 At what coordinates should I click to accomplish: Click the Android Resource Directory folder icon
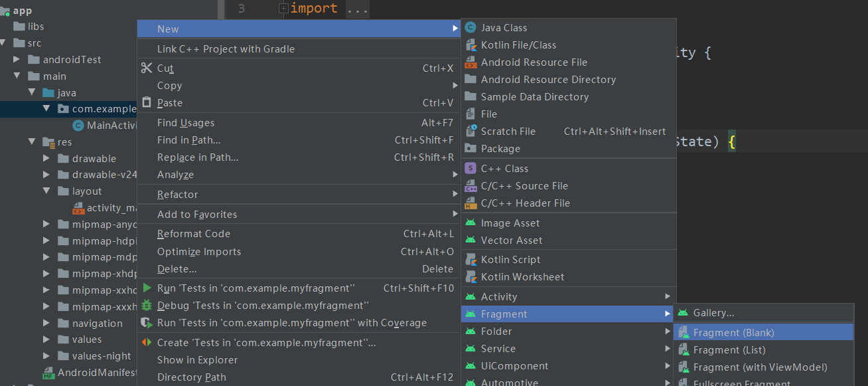[470, 80]
